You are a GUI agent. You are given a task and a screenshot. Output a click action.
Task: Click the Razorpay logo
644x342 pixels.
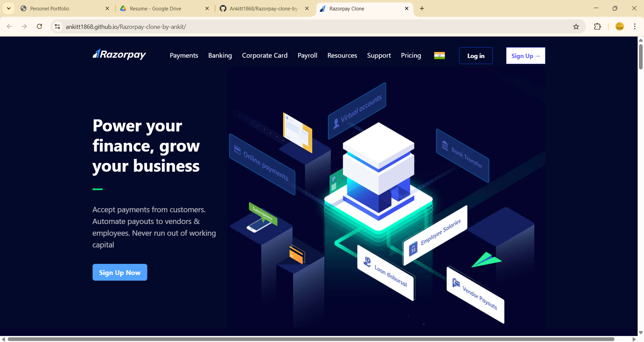[119, 54]
